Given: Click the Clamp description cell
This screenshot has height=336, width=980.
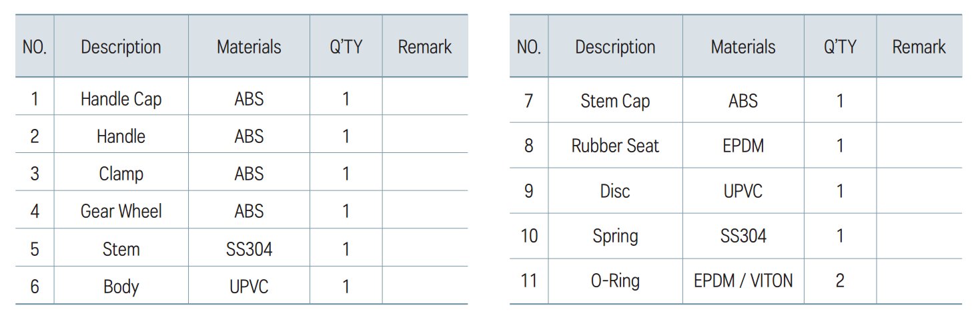Looking at the screenshot, I should click(121, 174).
